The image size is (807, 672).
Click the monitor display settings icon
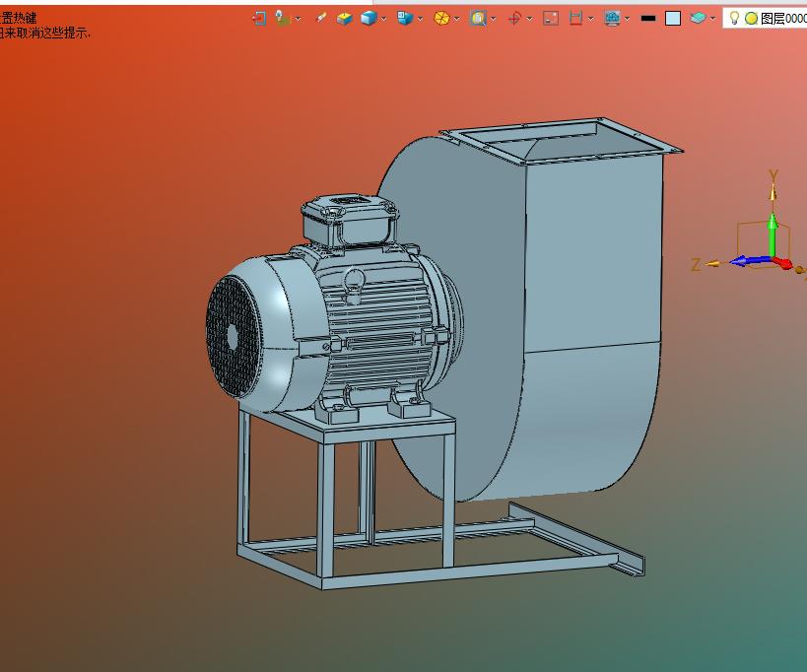[x=612, y=18]
